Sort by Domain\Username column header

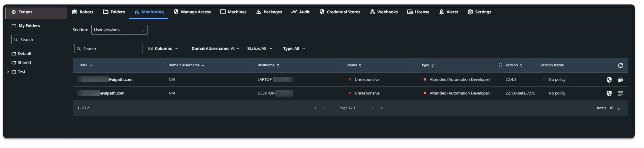pyautogui.click(x=186, y=65)
